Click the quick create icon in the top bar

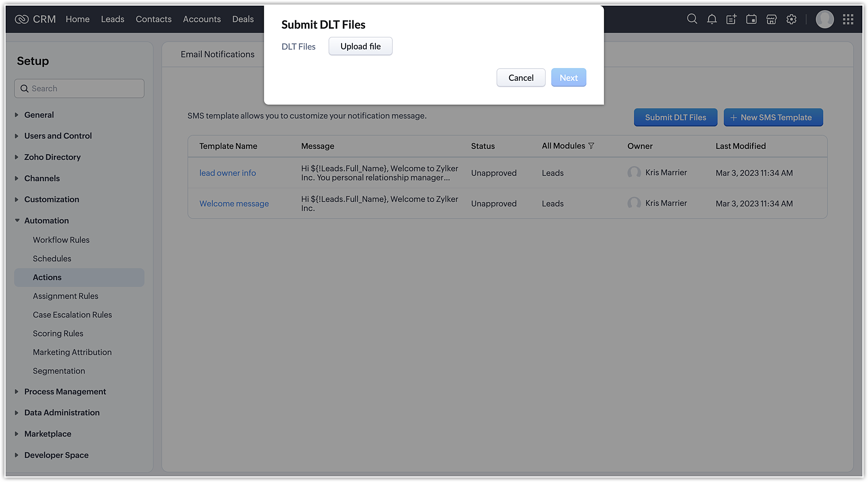point(731,19)
